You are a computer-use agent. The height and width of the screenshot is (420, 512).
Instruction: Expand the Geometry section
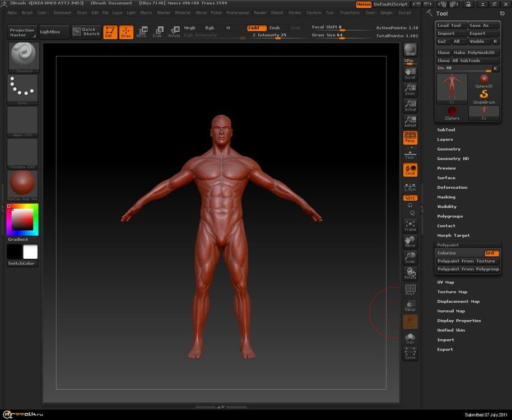tap(449, 149)
